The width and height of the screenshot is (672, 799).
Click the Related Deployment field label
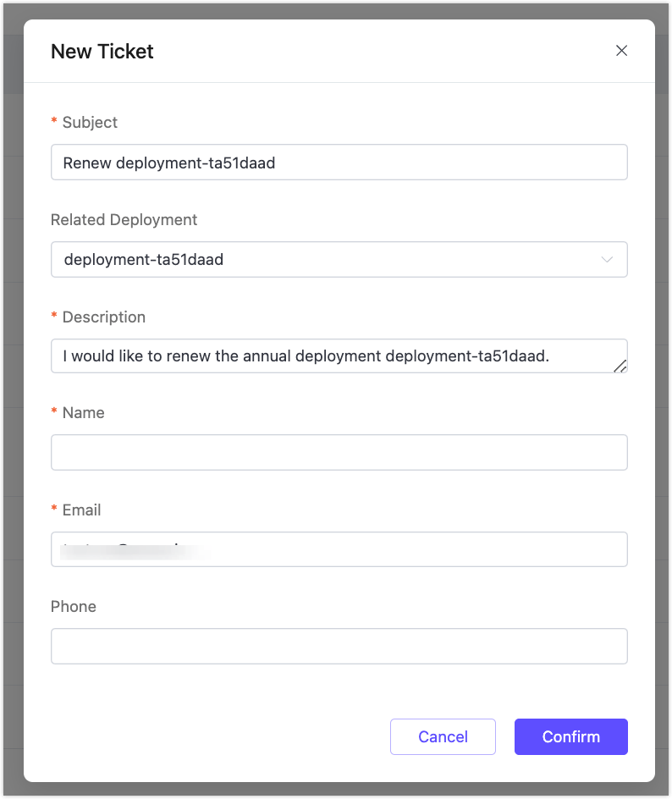(124, 219)
